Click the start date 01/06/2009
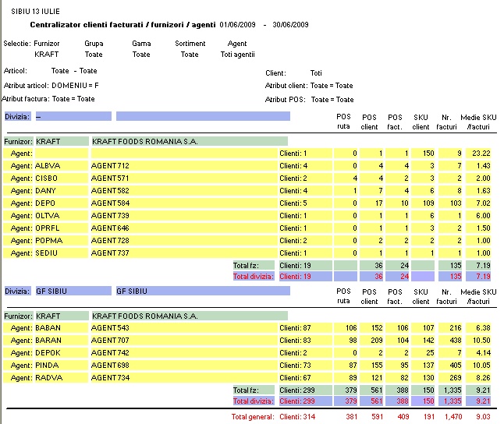 pyautogui.click(x=237, y=25)
